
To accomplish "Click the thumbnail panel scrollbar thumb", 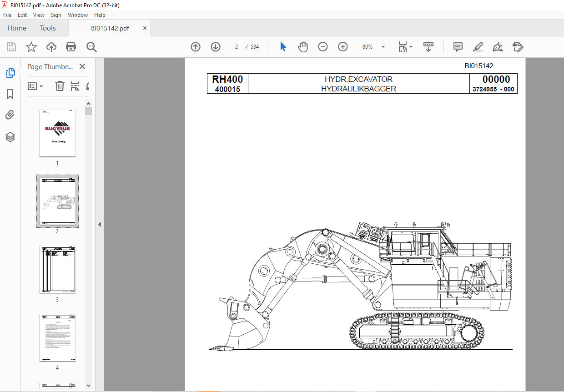I will [88, 111].
